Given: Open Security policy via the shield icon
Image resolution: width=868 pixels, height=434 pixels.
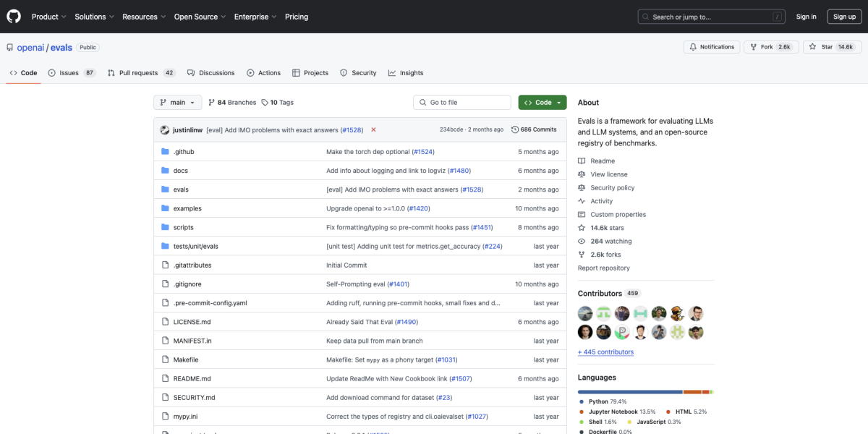Looking at the screenshot, I should click(584, 187).
